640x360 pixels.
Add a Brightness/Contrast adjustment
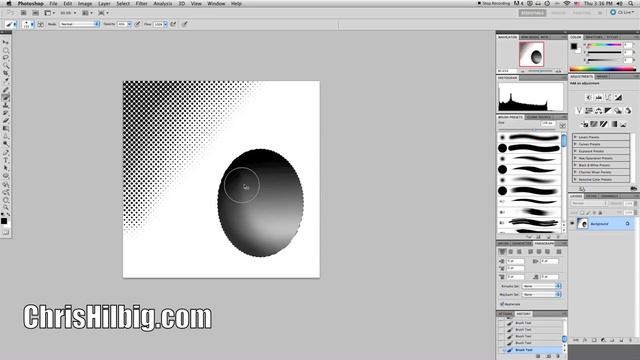coord(589,97)
